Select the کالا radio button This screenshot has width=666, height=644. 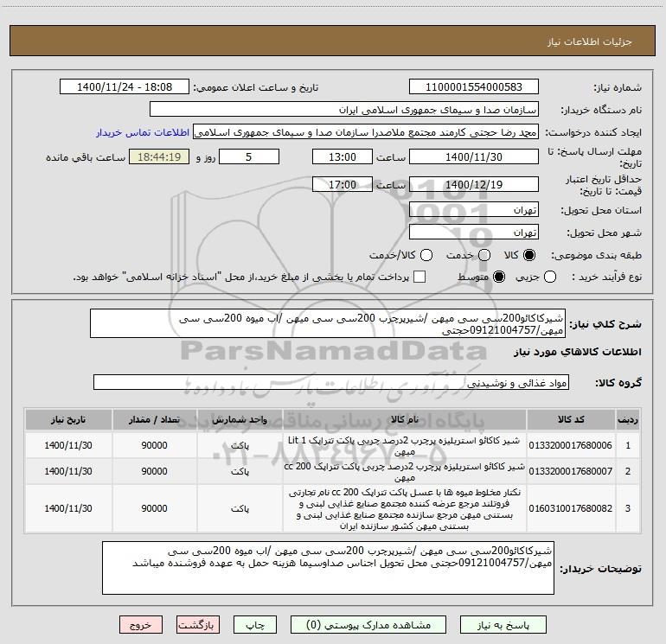529,255
